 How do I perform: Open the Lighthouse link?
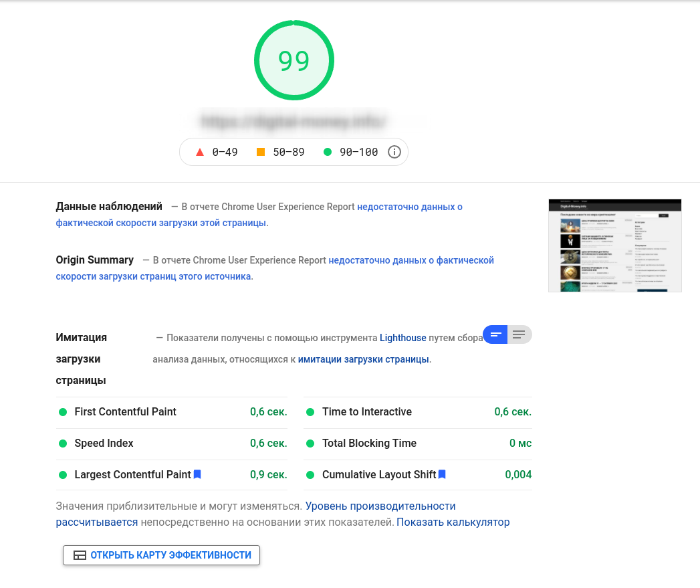(x=403, y=338)
